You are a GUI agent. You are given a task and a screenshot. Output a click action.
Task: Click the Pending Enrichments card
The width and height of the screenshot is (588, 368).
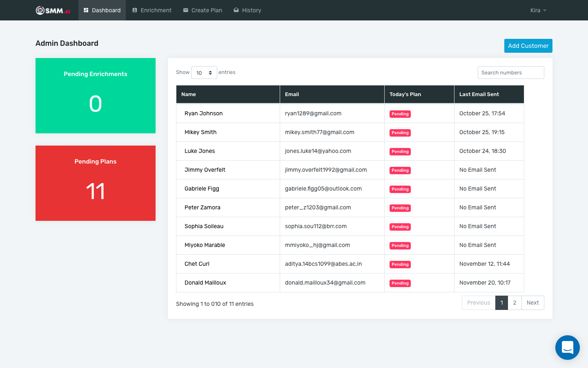pyautogui.click(x=96, y=96)
